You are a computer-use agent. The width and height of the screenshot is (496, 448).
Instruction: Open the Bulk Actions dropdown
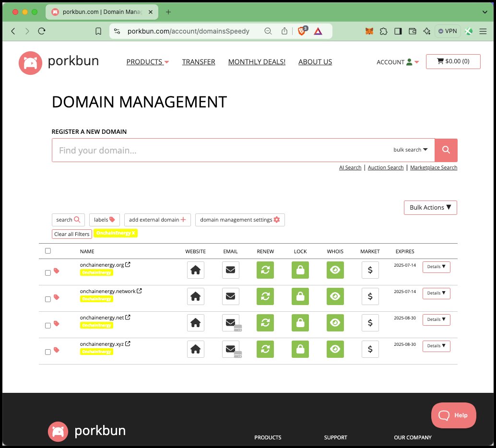click(430, 208)
